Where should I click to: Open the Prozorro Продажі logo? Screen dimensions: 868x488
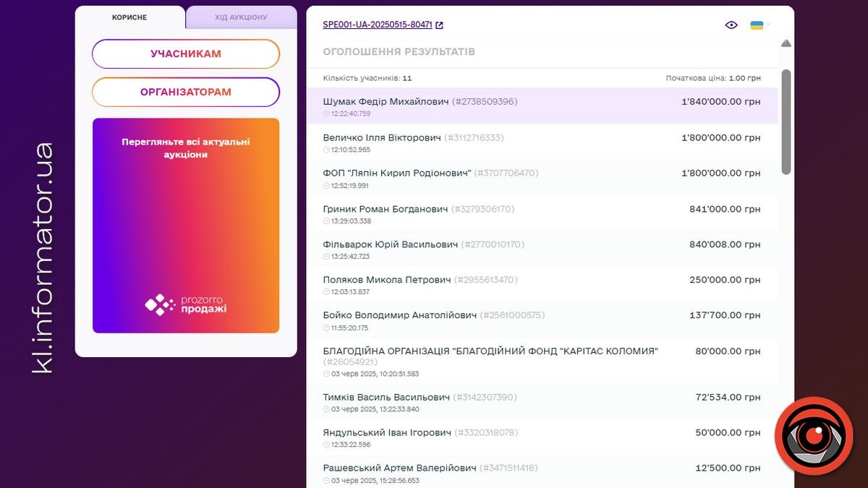185,305
